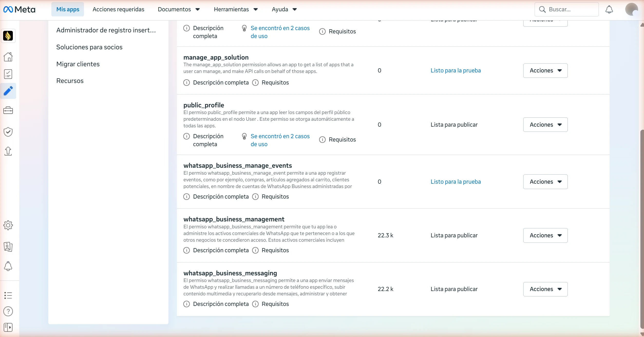Open the checklist sidebar icon
Screen dimensions: 644x337
coord(8,74)
